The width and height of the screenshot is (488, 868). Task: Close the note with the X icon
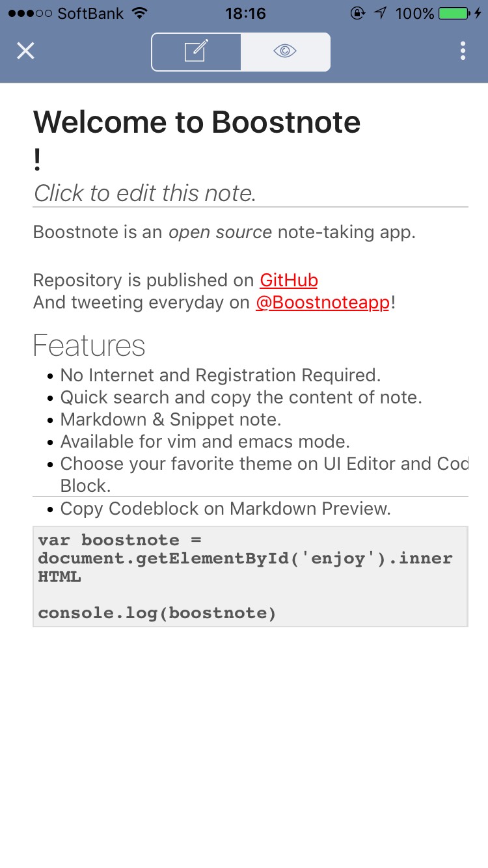pos(25,51)
